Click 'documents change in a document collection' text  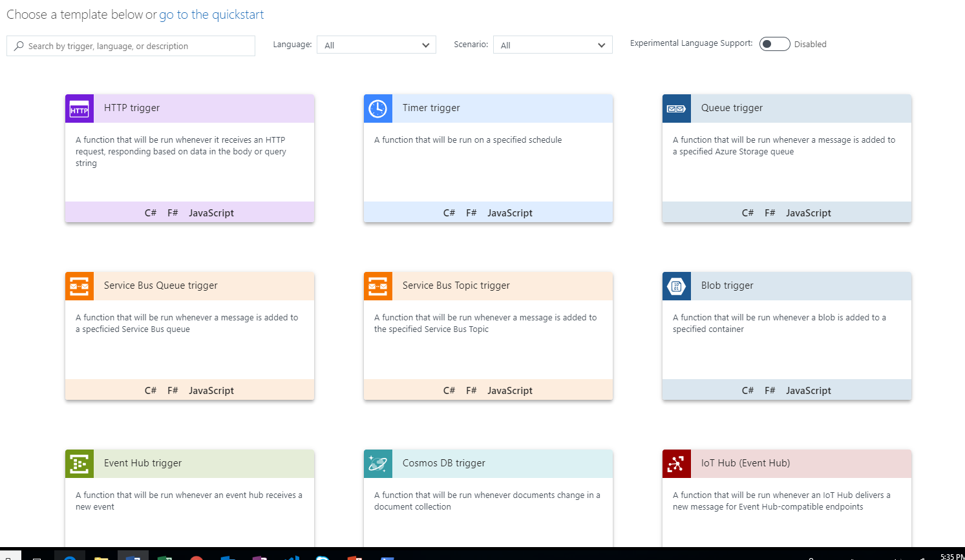click(487, 501)
